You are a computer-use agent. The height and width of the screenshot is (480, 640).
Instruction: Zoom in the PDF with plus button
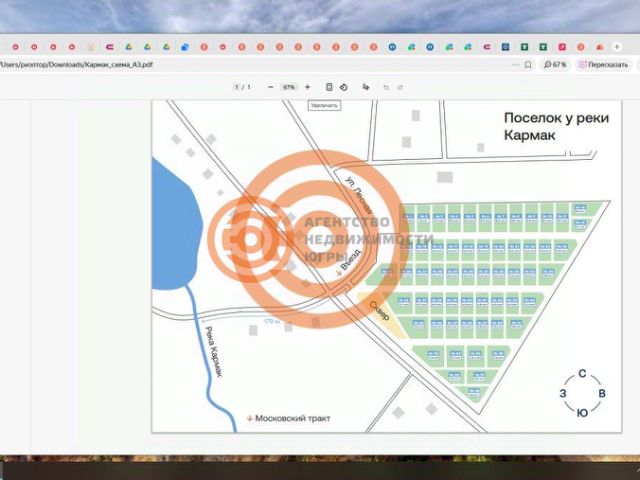307,87
